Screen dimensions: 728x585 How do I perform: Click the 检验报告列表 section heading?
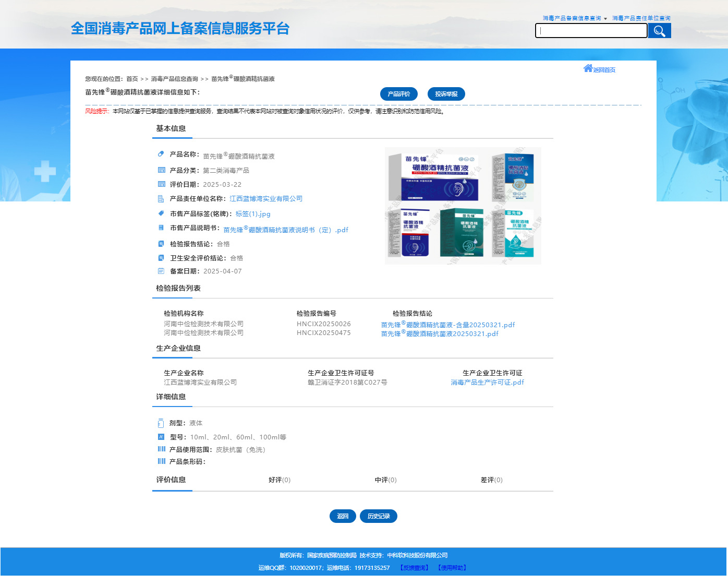tap(178, 288)
